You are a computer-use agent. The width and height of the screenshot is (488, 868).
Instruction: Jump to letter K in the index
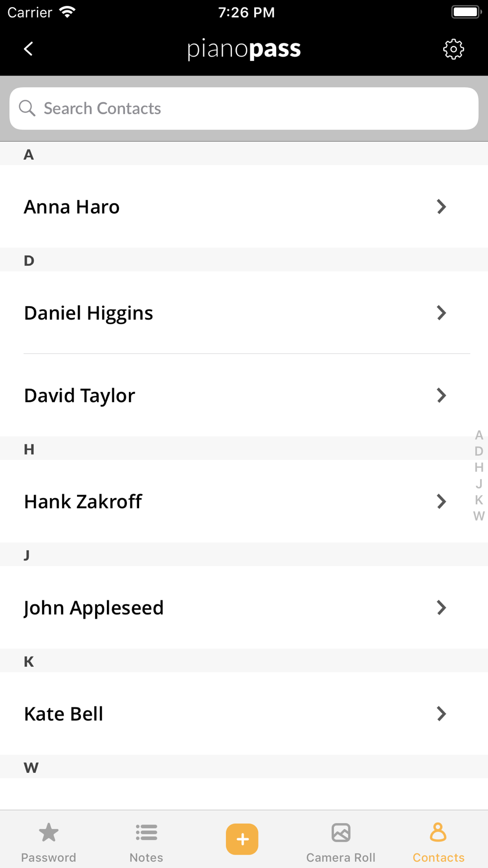coord(479,500)
